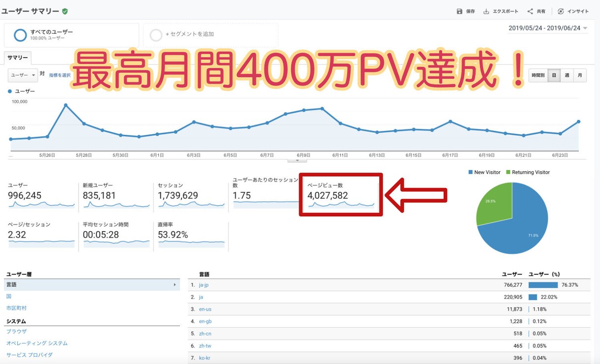
Task: Click the Returning Visitor legend entry
Action: [527, 172]
